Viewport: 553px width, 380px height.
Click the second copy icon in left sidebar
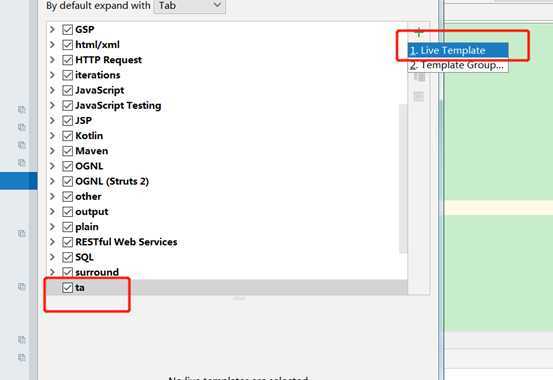[22, 127]
